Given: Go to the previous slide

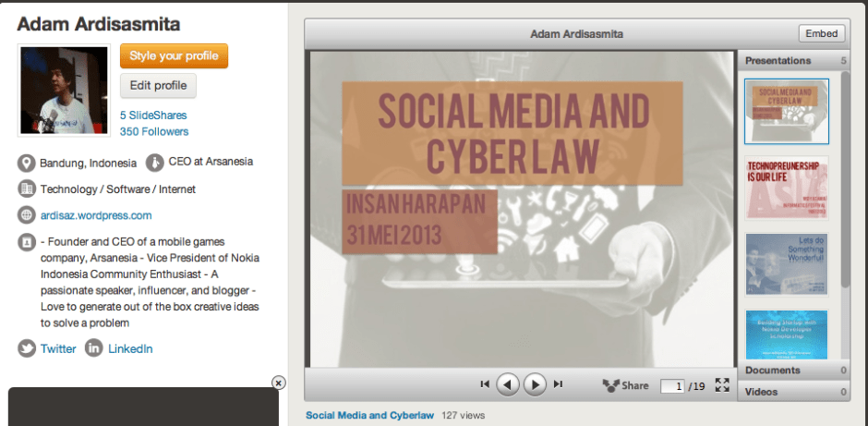Looking at the screenshot, I should tap(508, 383).
